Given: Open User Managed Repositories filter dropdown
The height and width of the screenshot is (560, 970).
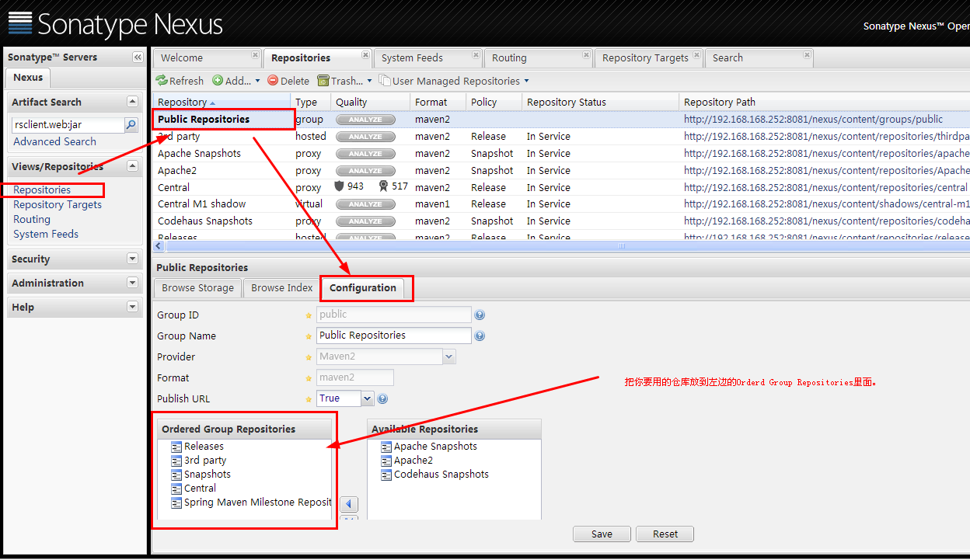Looking at the screenshot, I should coord(454,81).
